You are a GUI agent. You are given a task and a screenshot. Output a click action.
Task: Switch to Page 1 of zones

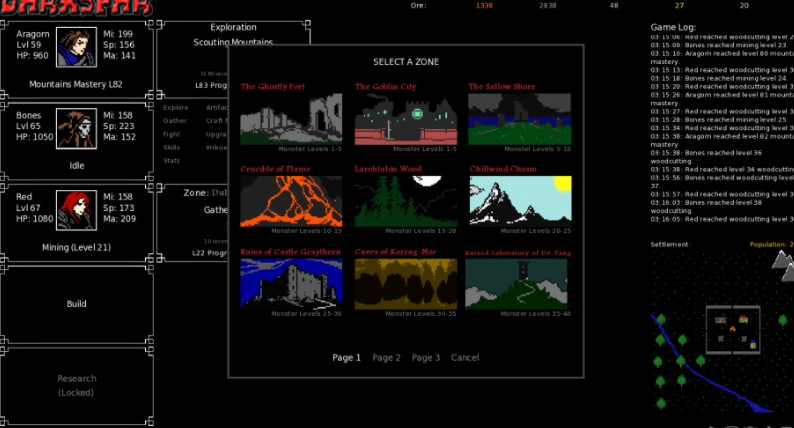click(346, 358)
